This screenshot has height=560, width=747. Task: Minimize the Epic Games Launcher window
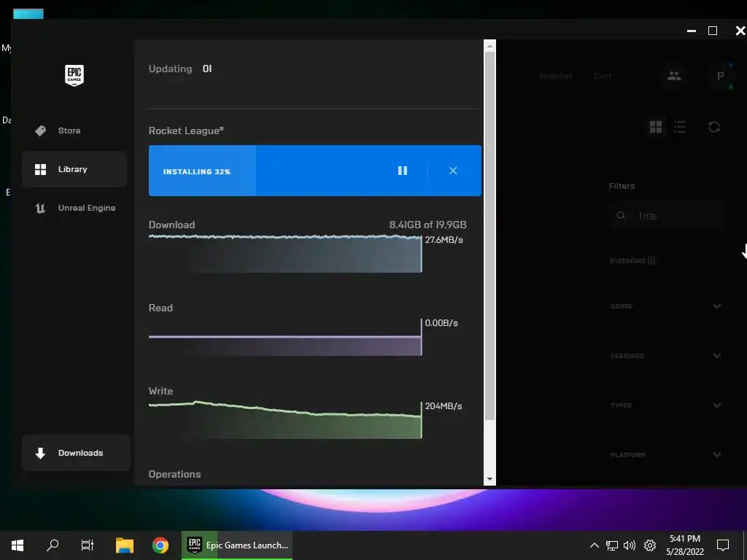[x=692, y=31]
